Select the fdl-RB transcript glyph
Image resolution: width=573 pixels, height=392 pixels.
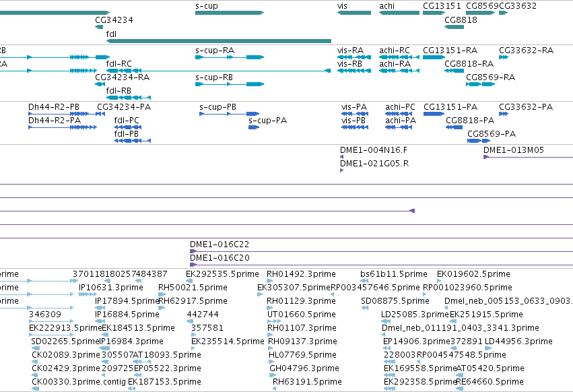pos(128,98)
